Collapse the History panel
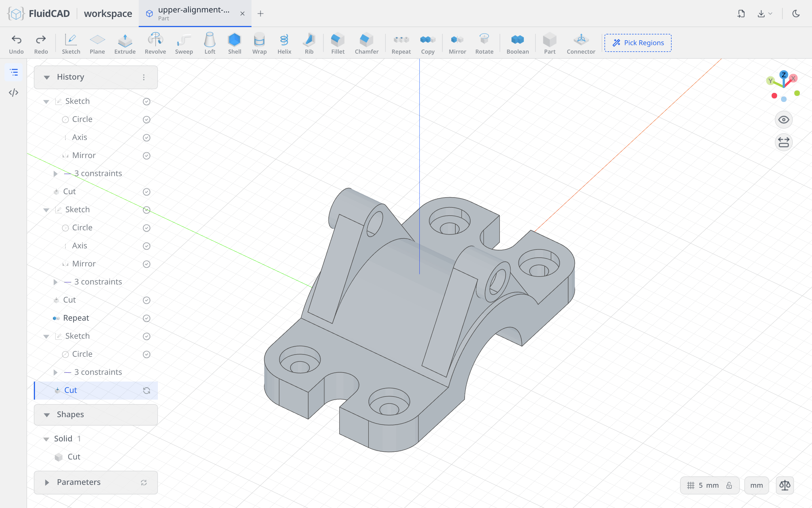Image resolution: width=812 pixels, height=508 pixels. click(47, 77)
